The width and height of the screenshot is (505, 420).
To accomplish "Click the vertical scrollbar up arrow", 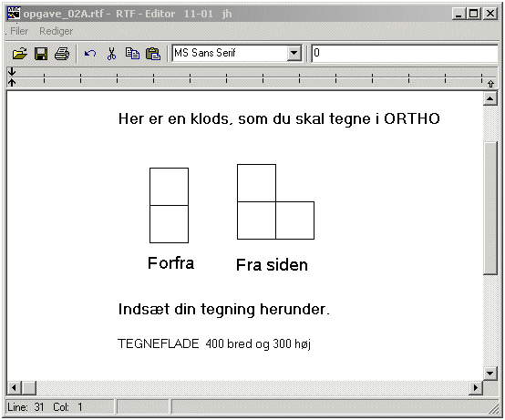I will click(x=490, y=98).
